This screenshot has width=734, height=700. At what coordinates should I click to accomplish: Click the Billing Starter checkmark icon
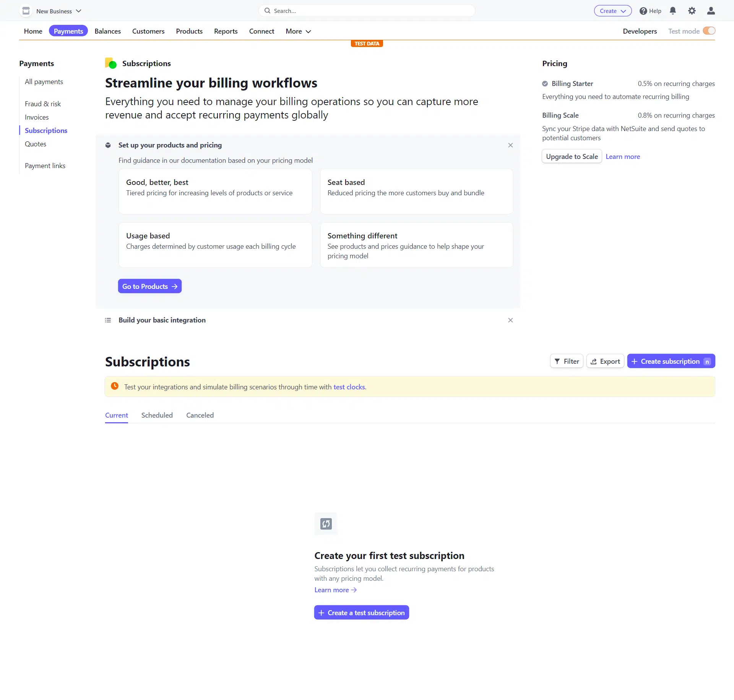click(545, 84)
